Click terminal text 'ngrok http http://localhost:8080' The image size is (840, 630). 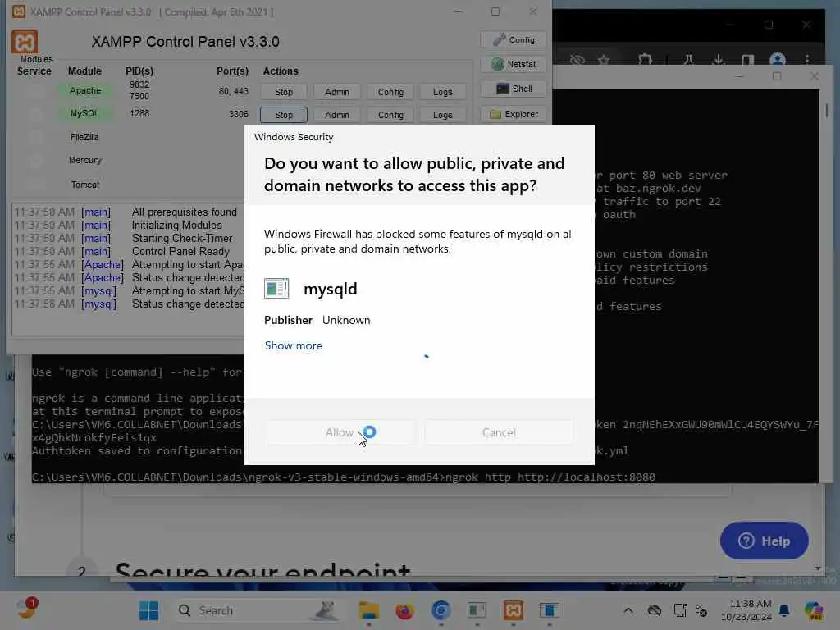click(550, 477)
